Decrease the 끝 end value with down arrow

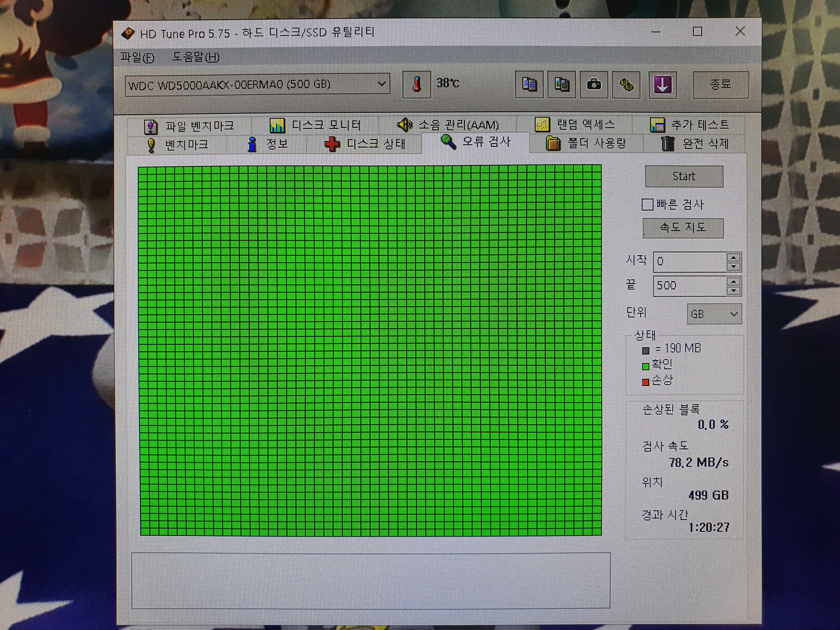click(x=734, y=291)
